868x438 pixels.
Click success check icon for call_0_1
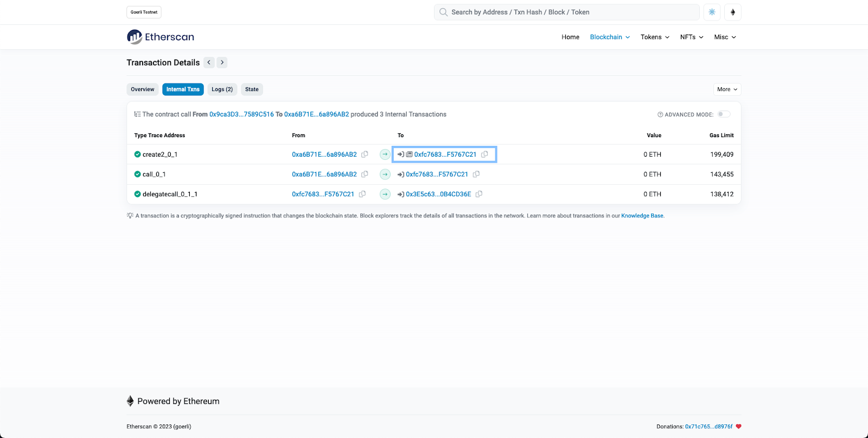click(137, 174)
